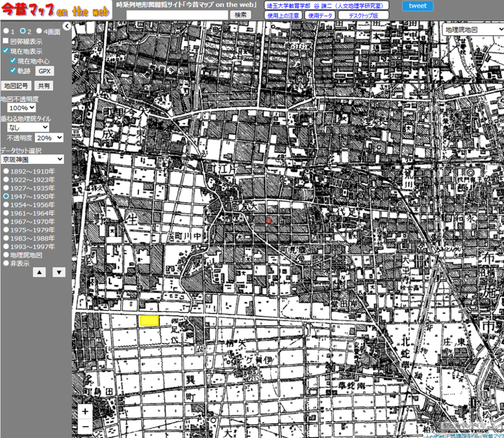This screenshot has height=438, width=504.
Task: Click the 地図記号 button
Action: 16,86
